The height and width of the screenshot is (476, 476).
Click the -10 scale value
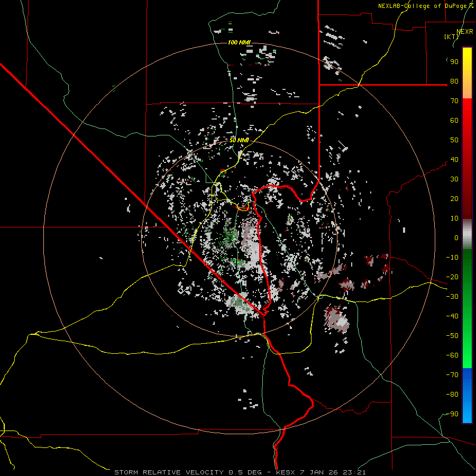pyautogui.click(x=452, y=258)
